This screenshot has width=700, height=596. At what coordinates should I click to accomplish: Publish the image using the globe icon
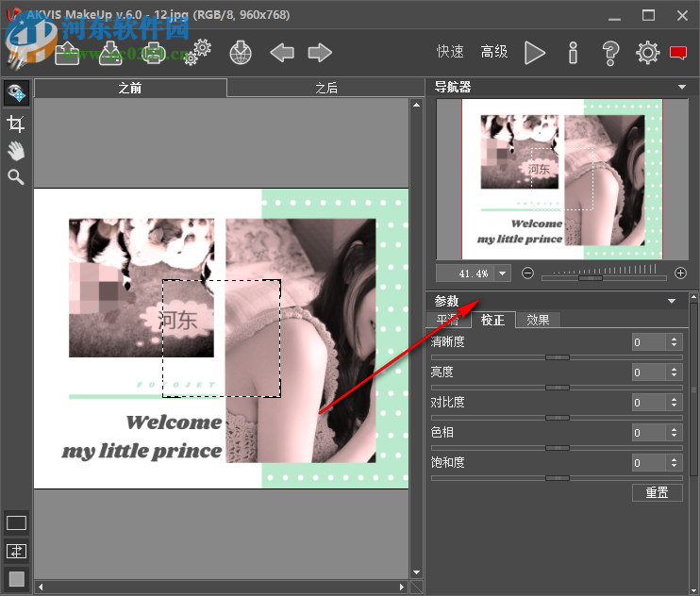[x=241, y=53]
